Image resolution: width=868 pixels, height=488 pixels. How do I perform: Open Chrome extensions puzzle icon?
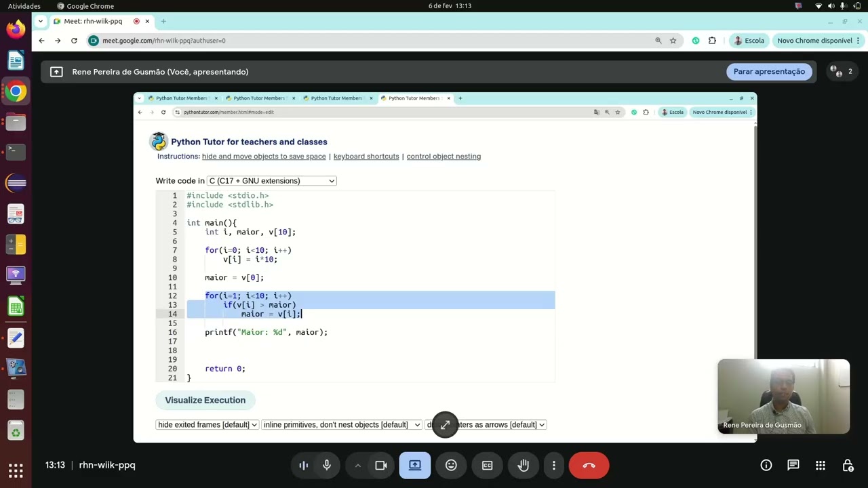click(712, 41)
